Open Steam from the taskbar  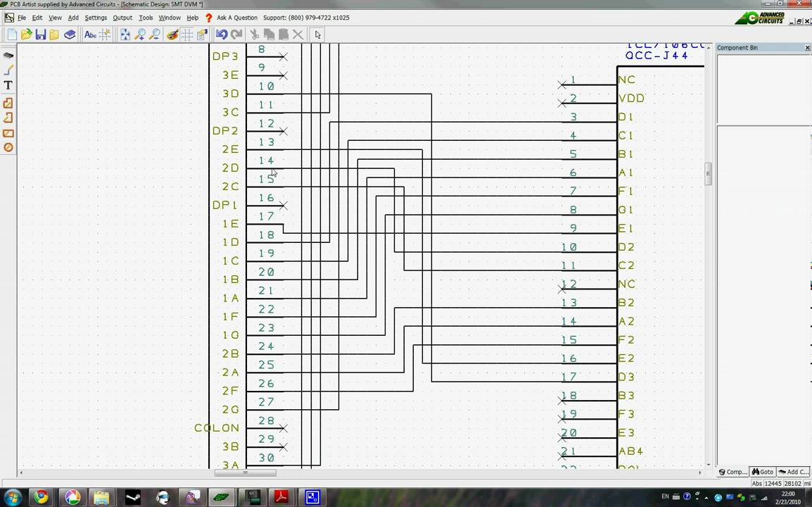point(133,497)
